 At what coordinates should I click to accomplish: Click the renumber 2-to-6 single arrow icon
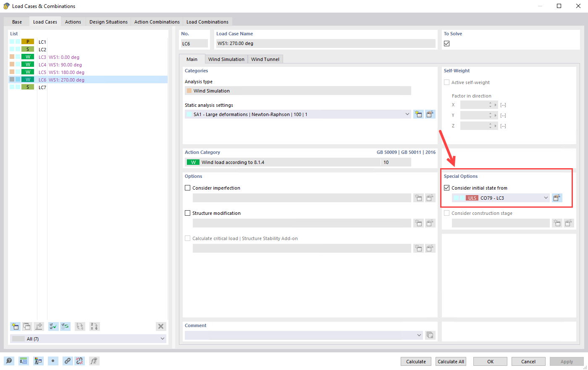94,326
